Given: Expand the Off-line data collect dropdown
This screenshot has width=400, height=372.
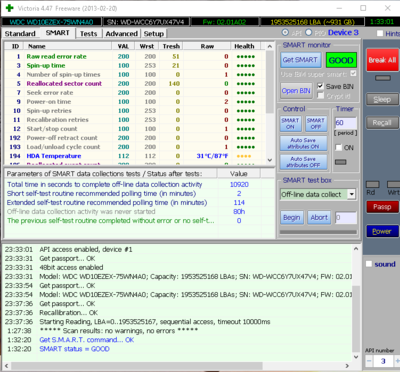Looking at the screenshot, I should coord(352,194).
